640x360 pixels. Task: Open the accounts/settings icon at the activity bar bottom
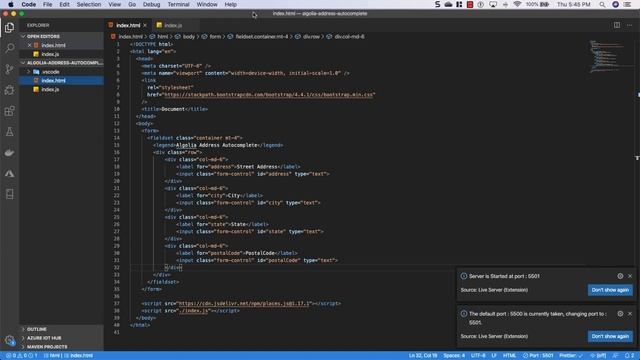(x=9, y=340)
